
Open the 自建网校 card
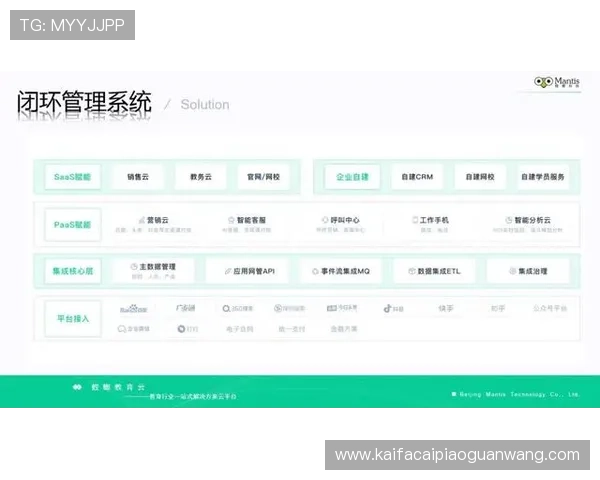click(480, 177)
